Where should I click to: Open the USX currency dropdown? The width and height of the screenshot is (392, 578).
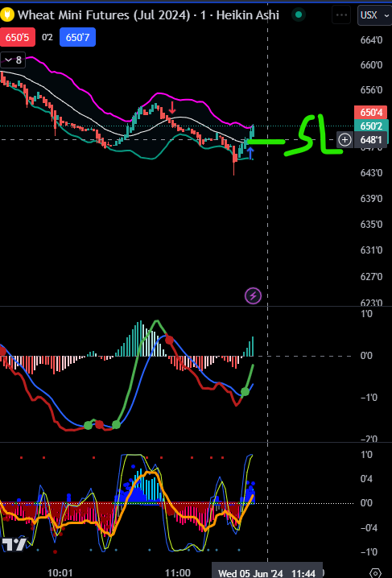click(374, 15)
